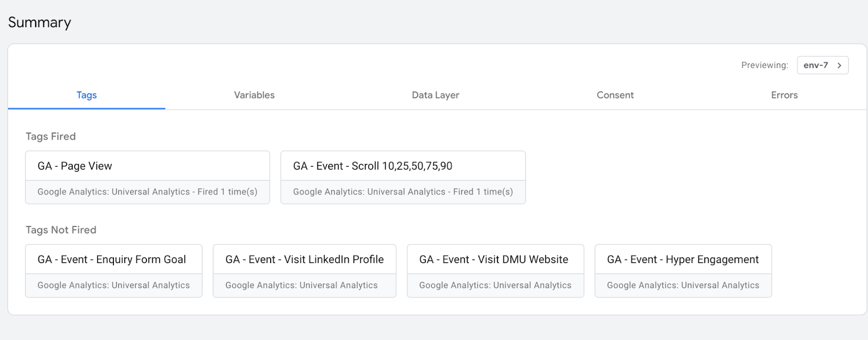Open the GA - Event - Scroll tag card
Screen dimensions: 868x340
coord(403,166)
